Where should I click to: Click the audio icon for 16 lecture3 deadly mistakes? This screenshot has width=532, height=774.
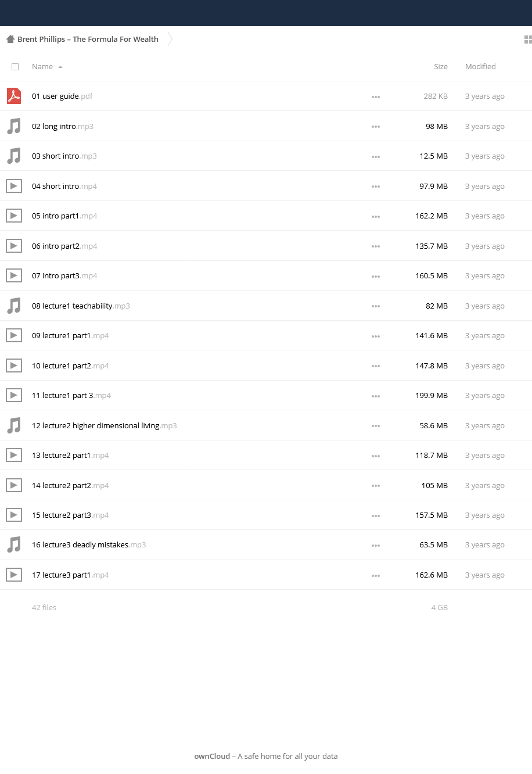(14, 544)
